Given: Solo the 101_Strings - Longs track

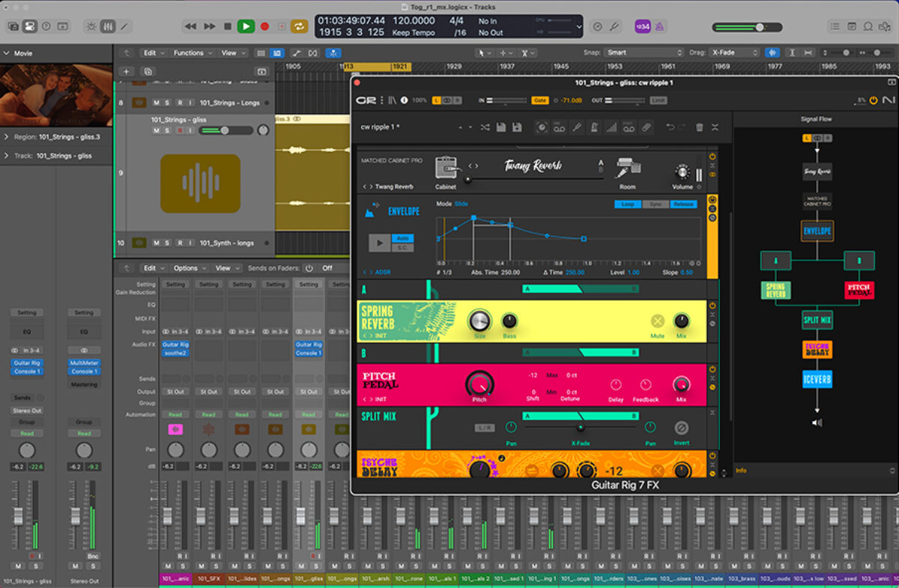Looking at the screenshot, I should [x=167, y=103].
